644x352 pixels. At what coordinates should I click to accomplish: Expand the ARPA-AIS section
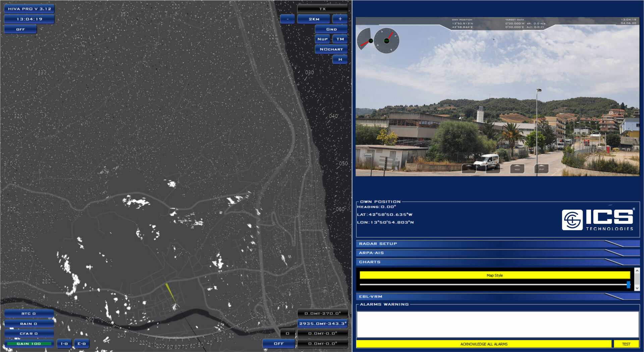[498, 253]
